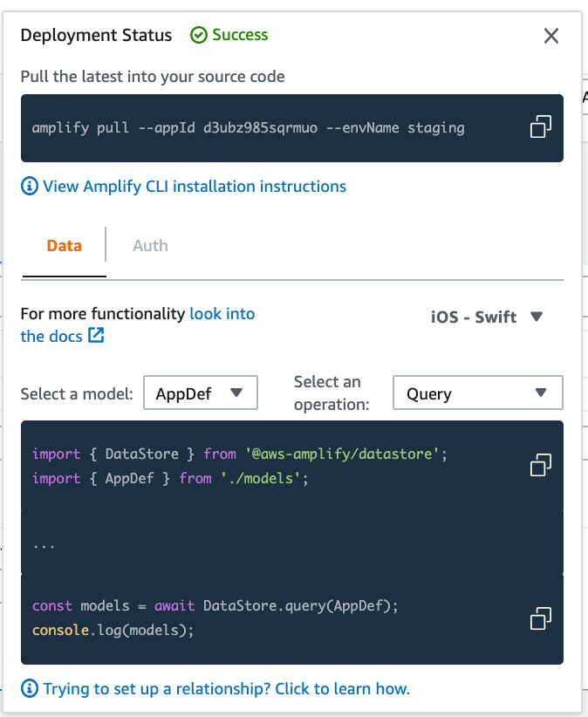Copy the amplify pull command
This screenshot has height=717, width=588.
(x=540, y=126)
